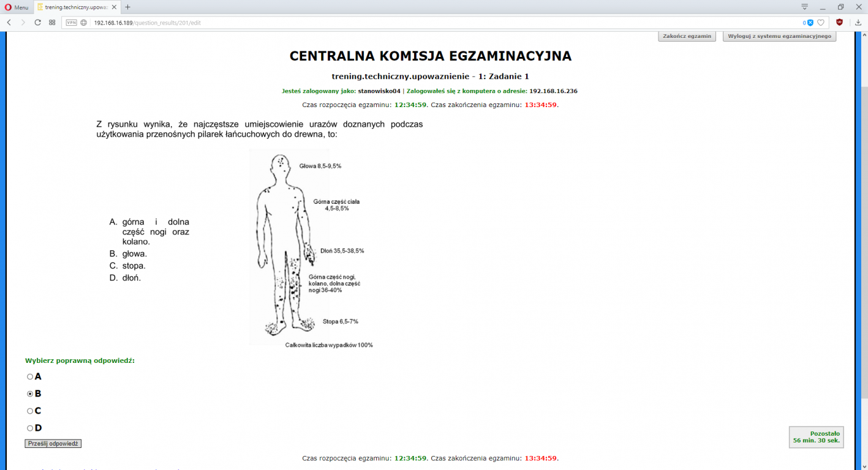Click the Prześlij odpowiedź button
The height and width of the screenshot is (470, 868).
click(53, 444)
